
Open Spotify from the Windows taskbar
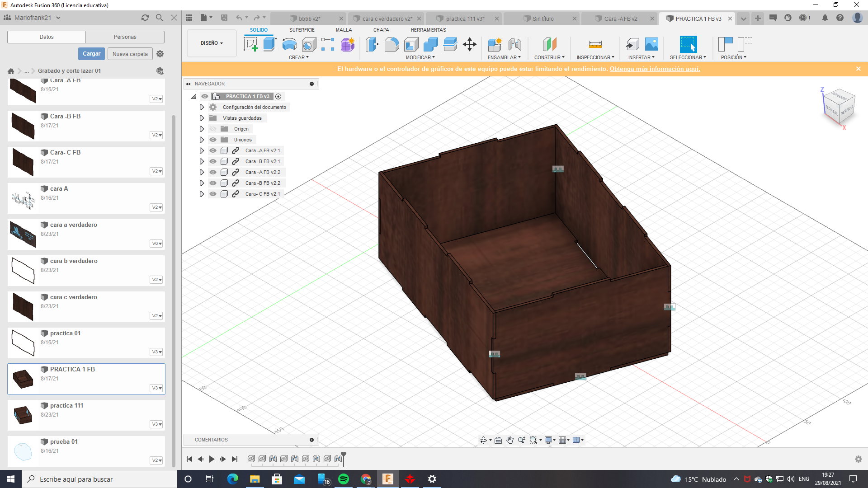tap(344, 479)
